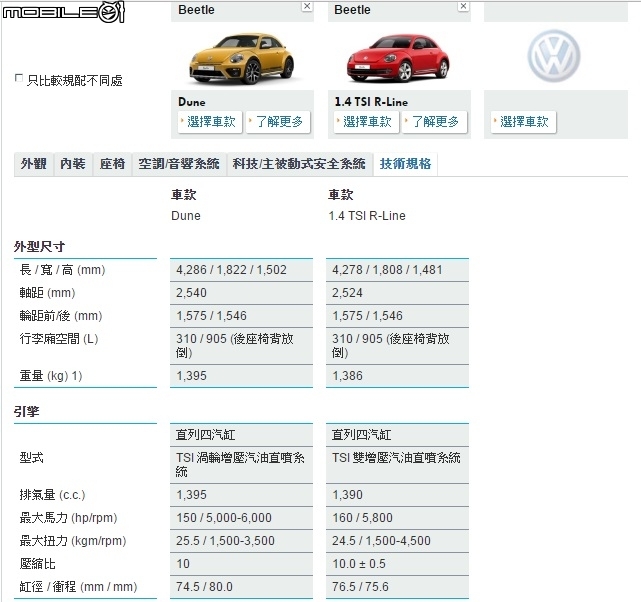The image size is (641, 602).
Task: Switch to the 外觀 tab
Action: (x=34, y=164)
